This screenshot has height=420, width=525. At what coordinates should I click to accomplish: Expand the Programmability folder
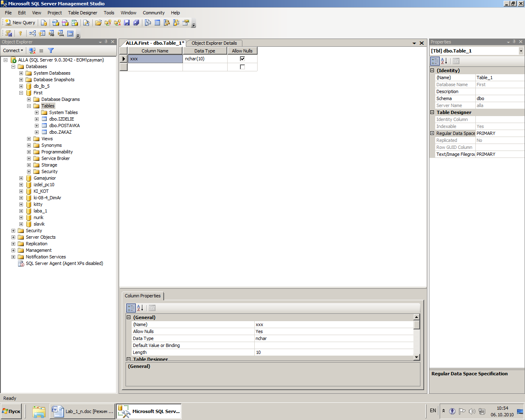click(x=29, y=152)
